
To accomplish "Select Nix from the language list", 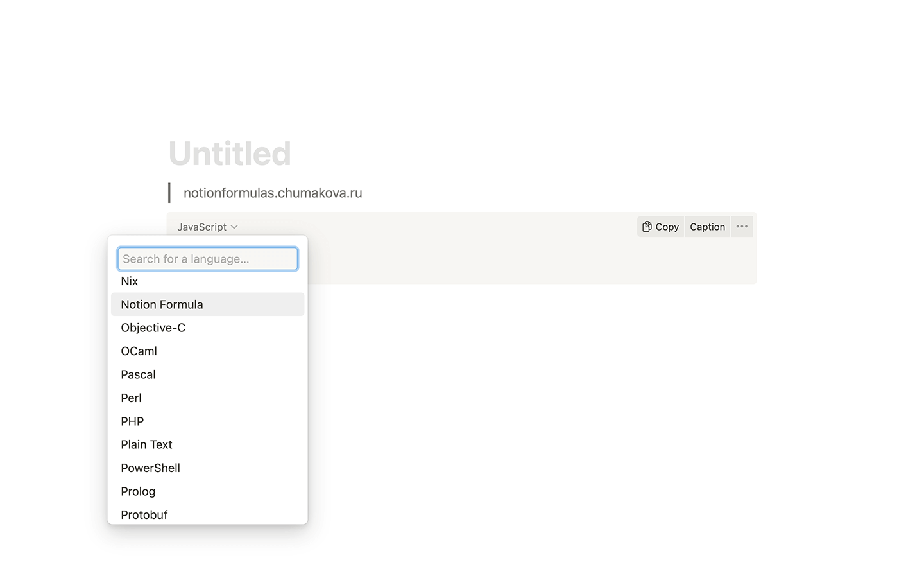I will coord(207,281).
